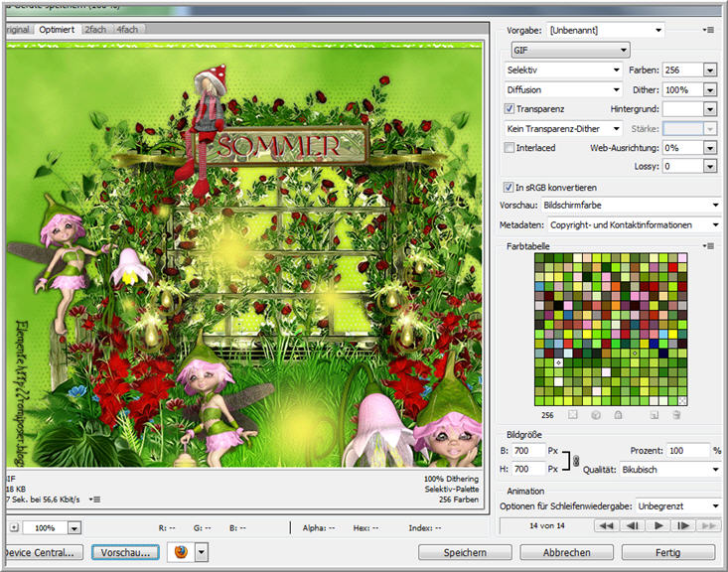Viewport: 728px width, 572px height.
Task: Open the preview download-speed menu icon
Action: click(94, 500)
